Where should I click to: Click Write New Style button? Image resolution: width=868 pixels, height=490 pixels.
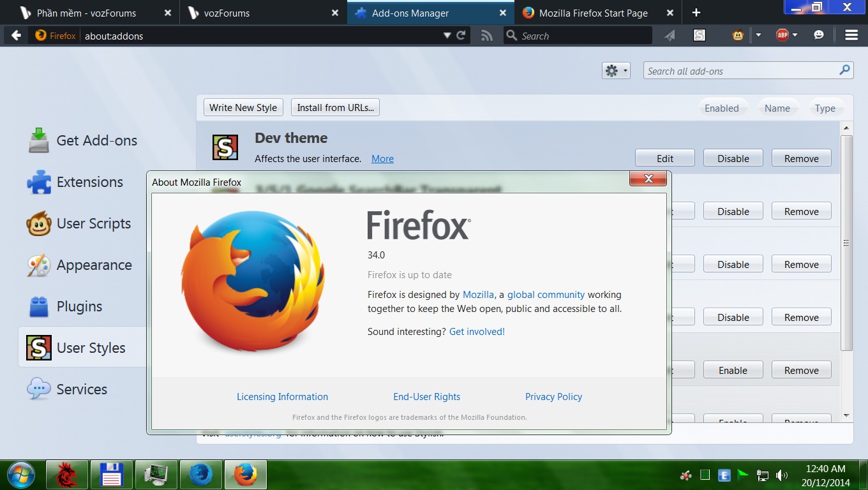(243, 107)
